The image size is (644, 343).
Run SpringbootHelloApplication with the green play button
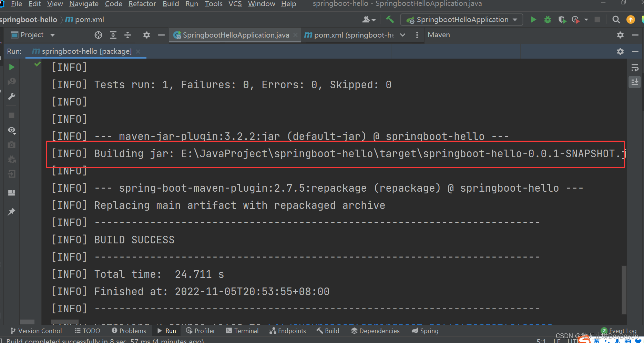(x=533, y=20)
